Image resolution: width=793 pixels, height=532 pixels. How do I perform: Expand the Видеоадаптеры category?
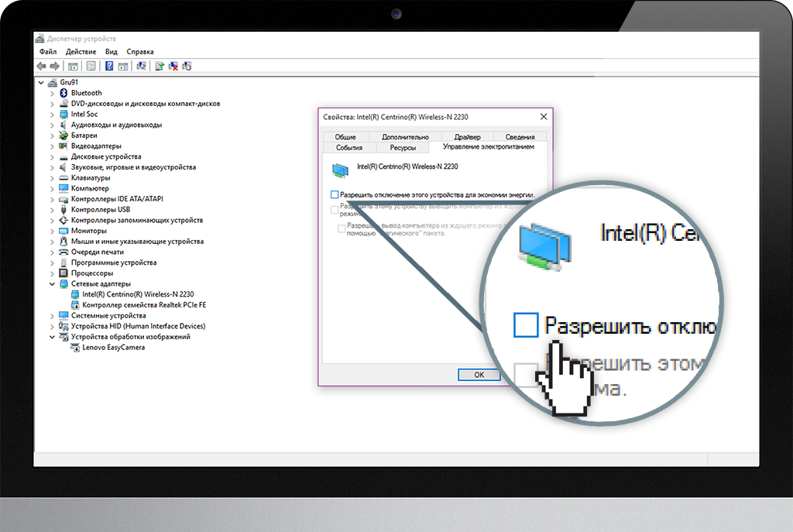[53, 146]
